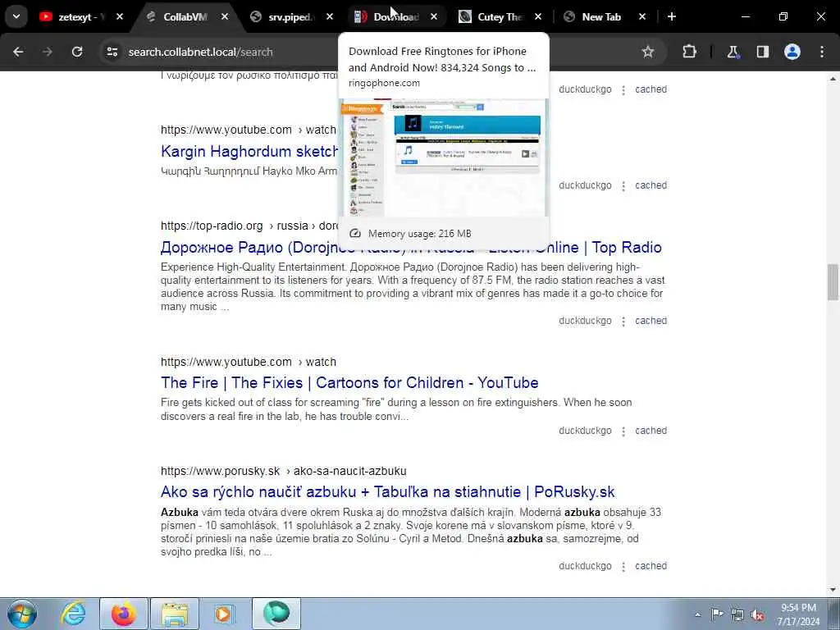Click scrollbar down arrow
The width and height of the screenshot is (840, 630).
(x=833, y=590)
